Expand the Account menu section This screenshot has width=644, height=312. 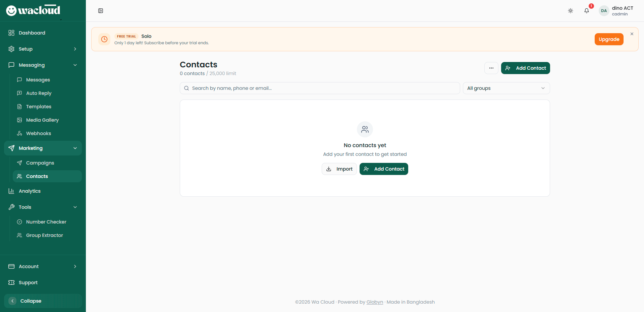[x=43, y=266]
